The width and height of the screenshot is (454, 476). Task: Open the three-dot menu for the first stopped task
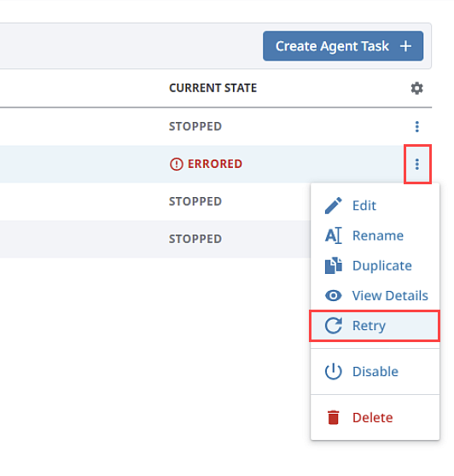coord(417,126)
